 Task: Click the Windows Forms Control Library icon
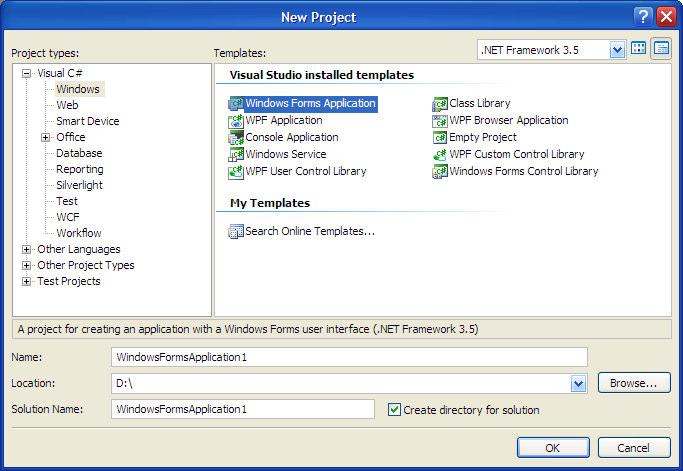[440, 172]
